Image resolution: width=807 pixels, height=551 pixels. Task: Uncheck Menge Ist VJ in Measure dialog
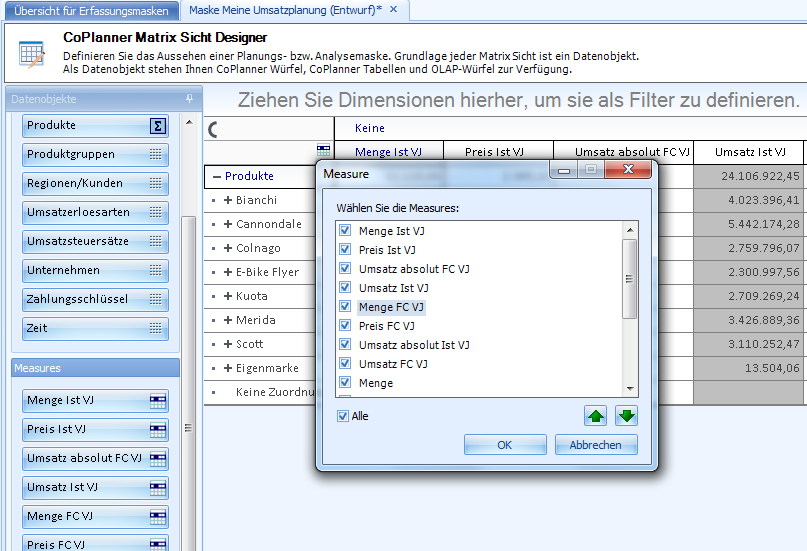click(x=345, y=230)
